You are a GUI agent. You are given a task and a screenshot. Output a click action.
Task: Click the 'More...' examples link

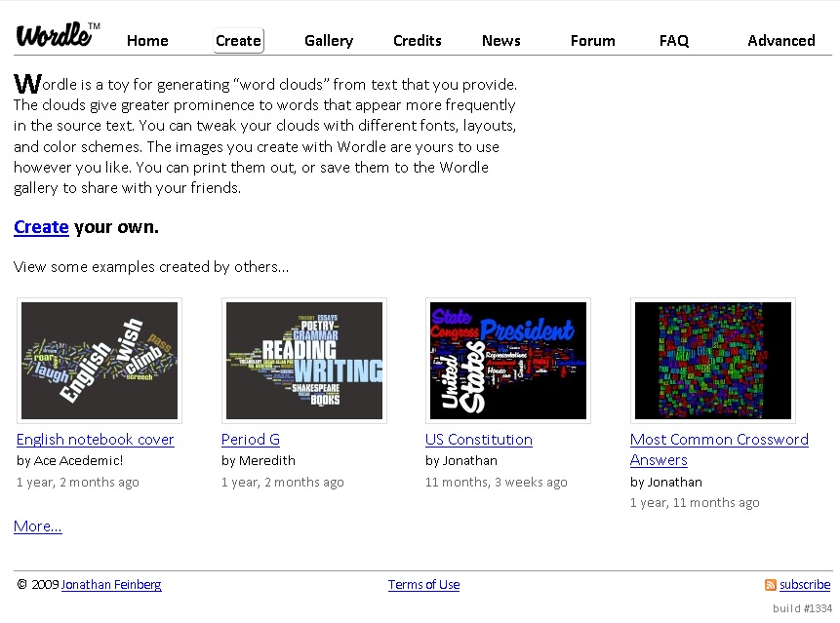coord(38,526)
